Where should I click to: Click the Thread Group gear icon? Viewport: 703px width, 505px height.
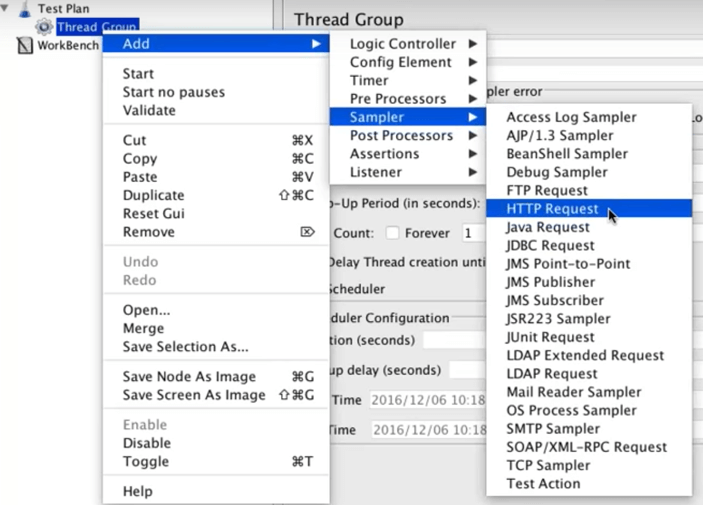(44, 27)
